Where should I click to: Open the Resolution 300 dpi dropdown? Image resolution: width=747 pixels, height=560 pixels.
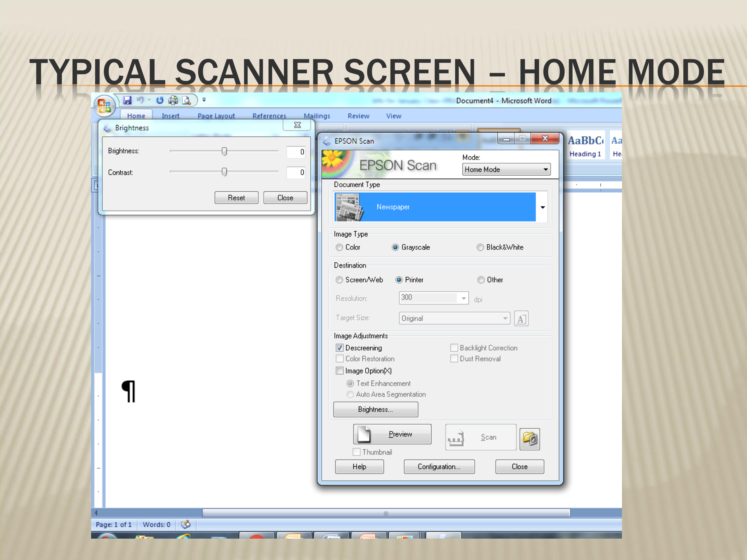433,298
